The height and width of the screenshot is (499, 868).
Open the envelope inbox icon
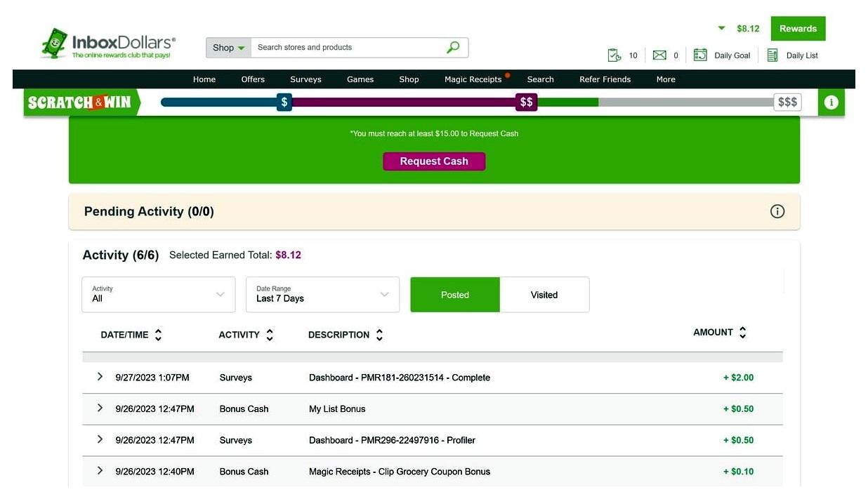[659, 55]
